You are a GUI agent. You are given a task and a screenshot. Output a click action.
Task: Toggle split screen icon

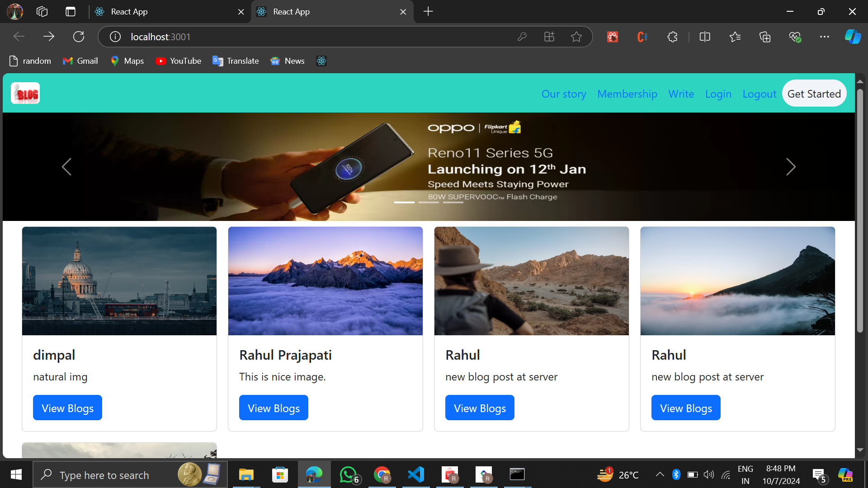point(705,37)
